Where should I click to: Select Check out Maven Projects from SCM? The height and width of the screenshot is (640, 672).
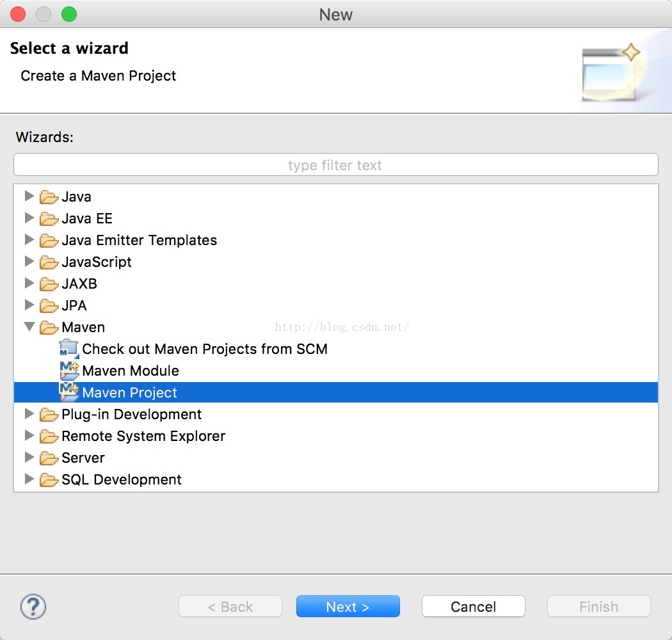tap(205, 349)
